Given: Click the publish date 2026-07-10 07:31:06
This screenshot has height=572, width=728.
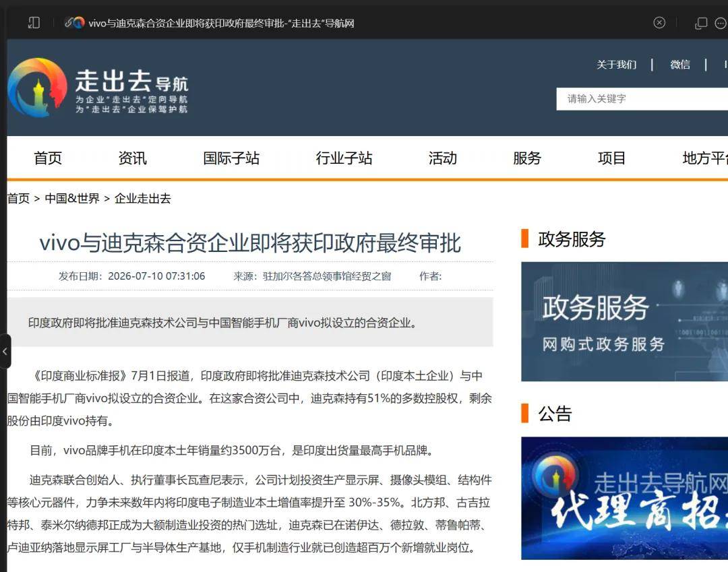Looking at the screenshot, I should point(156,276).
